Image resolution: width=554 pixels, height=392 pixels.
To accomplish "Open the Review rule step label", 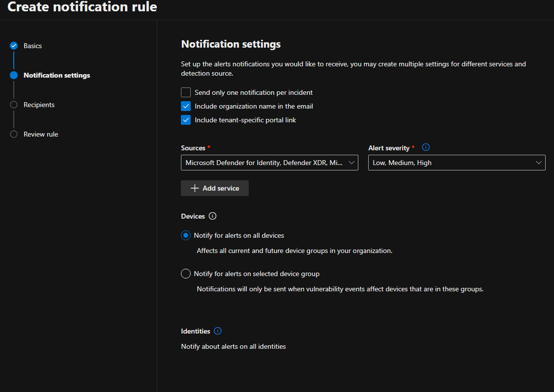I will [41, 134].
